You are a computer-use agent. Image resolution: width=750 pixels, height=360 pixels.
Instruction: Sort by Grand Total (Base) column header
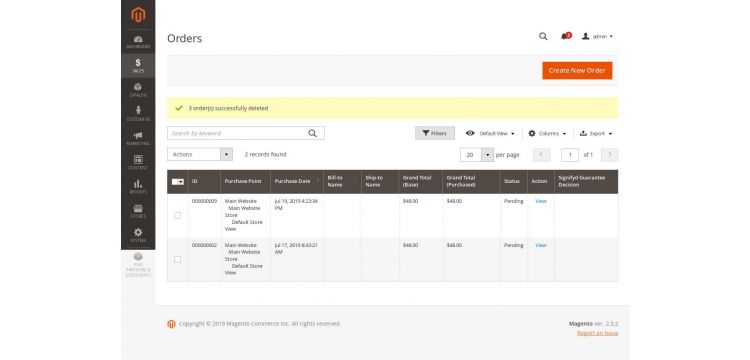(420, 182)
